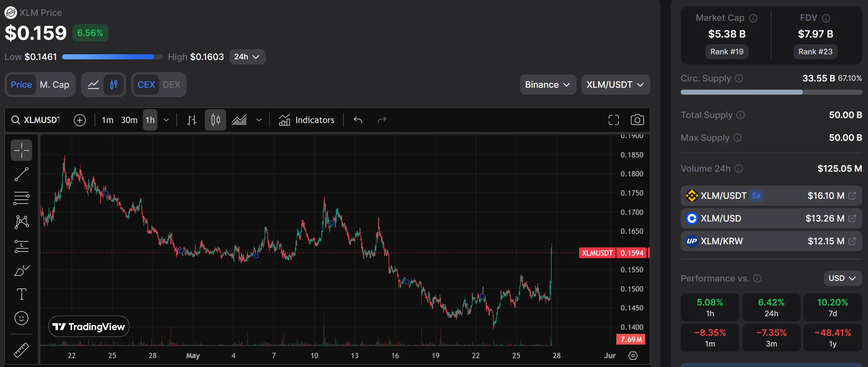Open XLM/USDT market external link icon
The width and height of the screenshot is (868, 367).
tap(852, 196)
